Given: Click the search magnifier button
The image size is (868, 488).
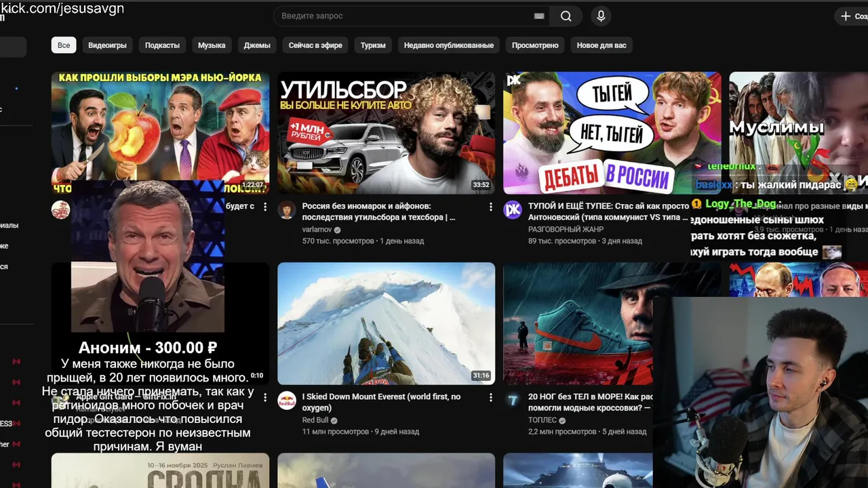Looking at the screenshot, I should [x=566, y=16].
